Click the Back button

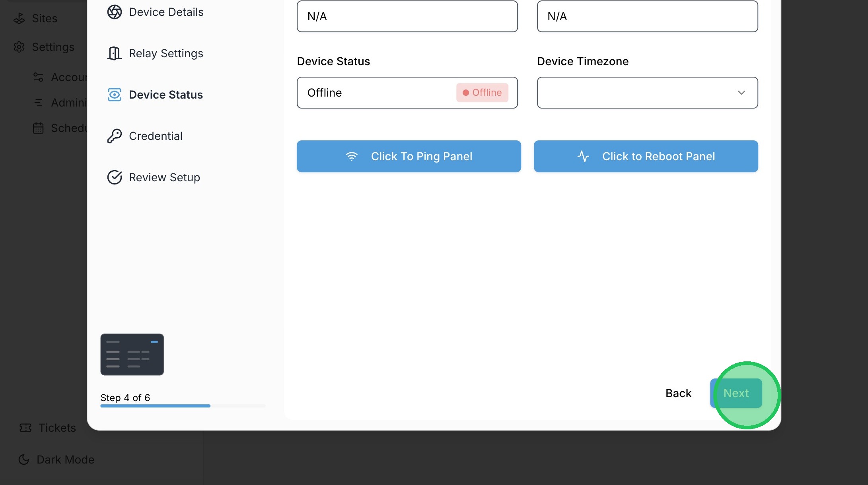(x=678, y=393)
